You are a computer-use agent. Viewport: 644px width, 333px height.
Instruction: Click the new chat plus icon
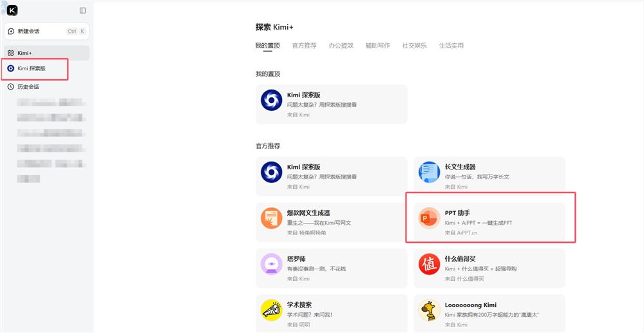(11, 31)
